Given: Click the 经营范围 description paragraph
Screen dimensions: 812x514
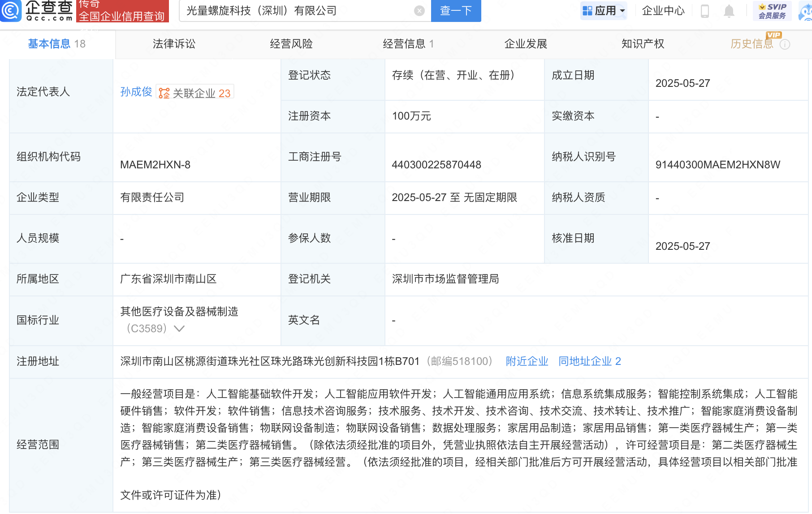Looking at the screenshot, I should coord(459,444).
